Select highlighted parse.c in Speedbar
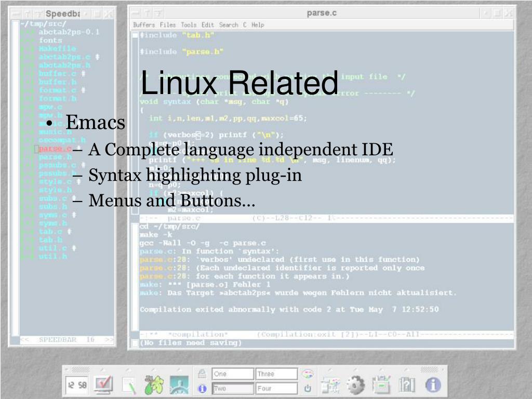Image resolution: width=532 pixels, height=399 pixels. (55, 149)
